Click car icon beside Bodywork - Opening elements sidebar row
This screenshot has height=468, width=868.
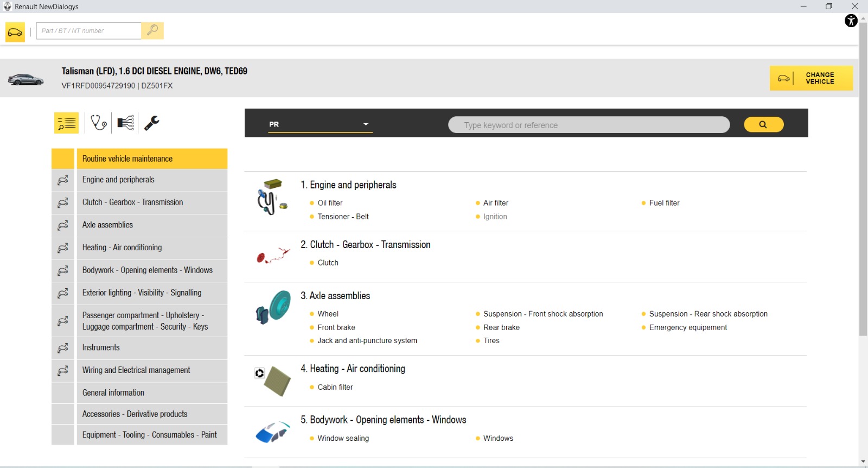click(63, 270)
